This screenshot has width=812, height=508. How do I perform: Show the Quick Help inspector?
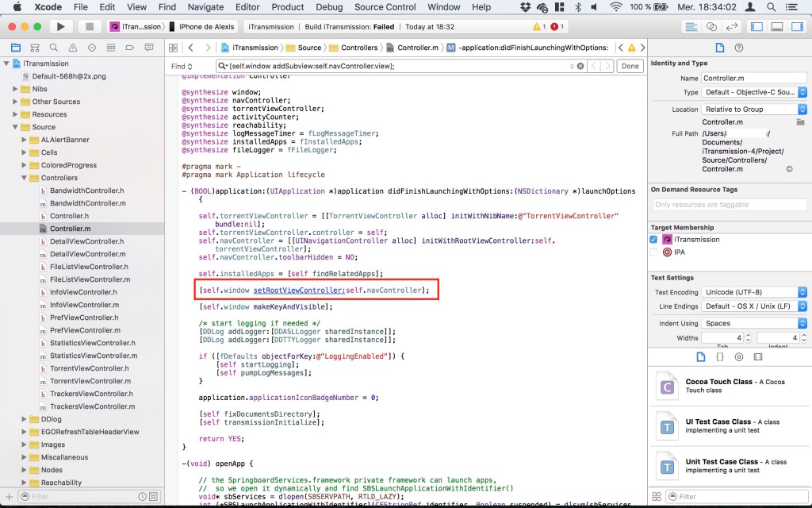click(739, 48)
